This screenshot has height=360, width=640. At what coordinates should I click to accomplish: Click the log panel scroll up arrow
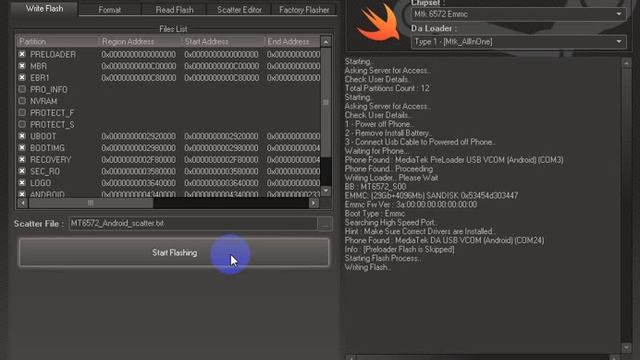(626, 63)
